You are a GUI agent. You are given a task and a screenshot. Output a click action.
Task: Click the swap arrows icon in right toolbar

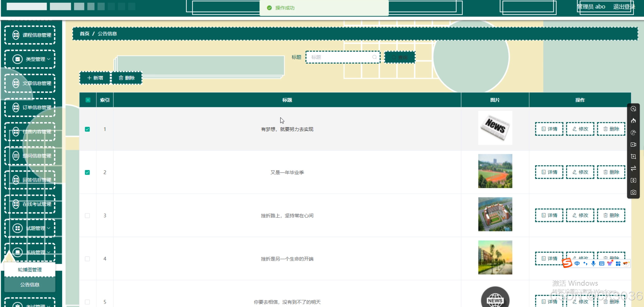click(x=633, y=169)
